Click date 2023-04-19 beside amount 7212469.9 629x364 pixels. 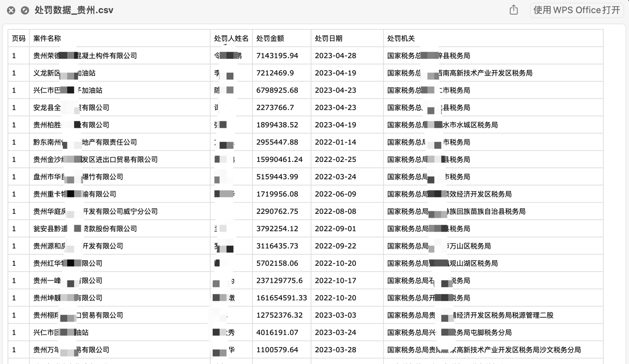point(347,73)
